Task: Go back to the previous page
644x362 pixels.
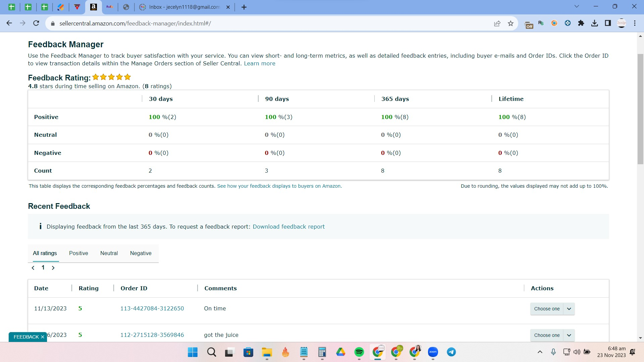Action: (x=9, y=23)
